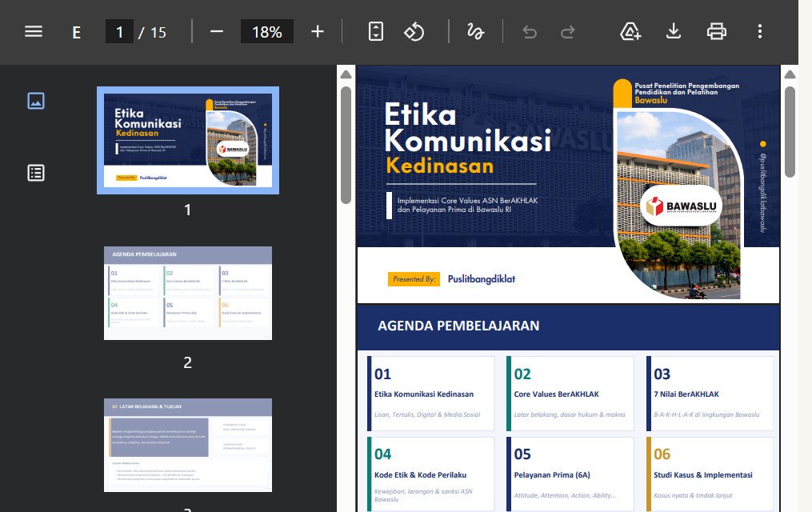Click agenda card 06 Studi Kasus & Implementasi
Image resolution: width=812 pixels, height=512 pixels.
(710, 474)
